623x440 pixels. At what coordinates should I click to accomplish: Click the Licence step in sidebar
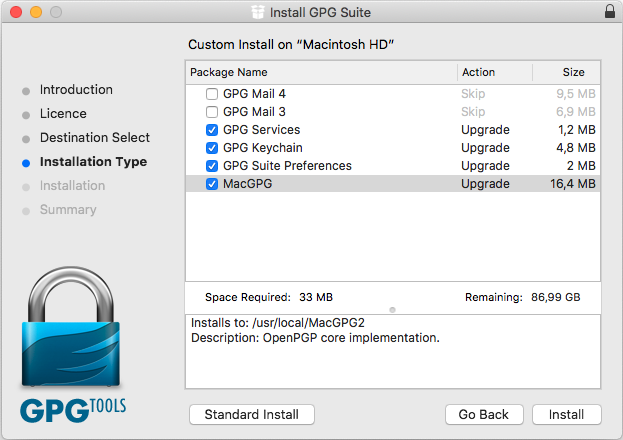tap(63, 114)
